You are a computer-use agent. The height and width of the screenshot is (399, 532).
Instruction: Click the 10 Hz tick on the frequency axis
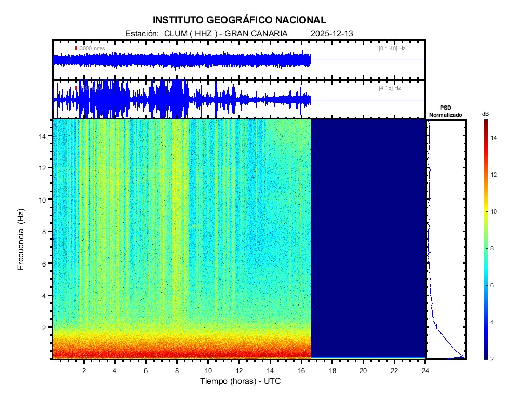coord(43,199)
